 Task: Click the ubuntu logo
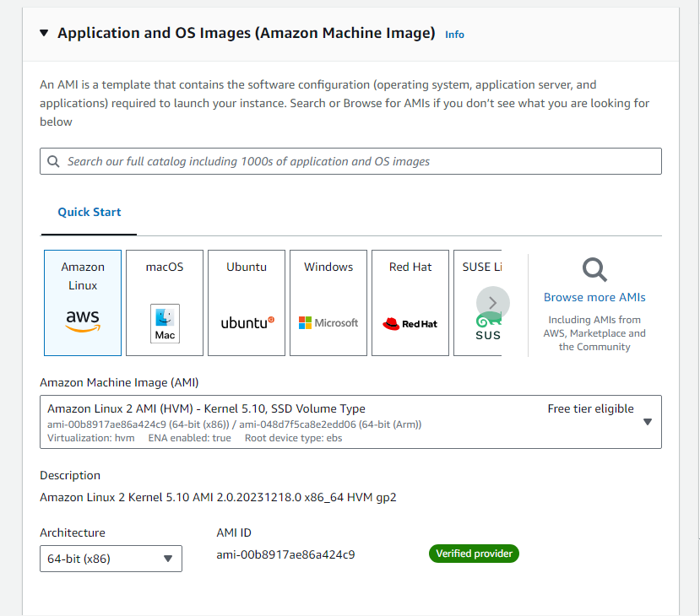pyautogui.click(x=247, y=322)
